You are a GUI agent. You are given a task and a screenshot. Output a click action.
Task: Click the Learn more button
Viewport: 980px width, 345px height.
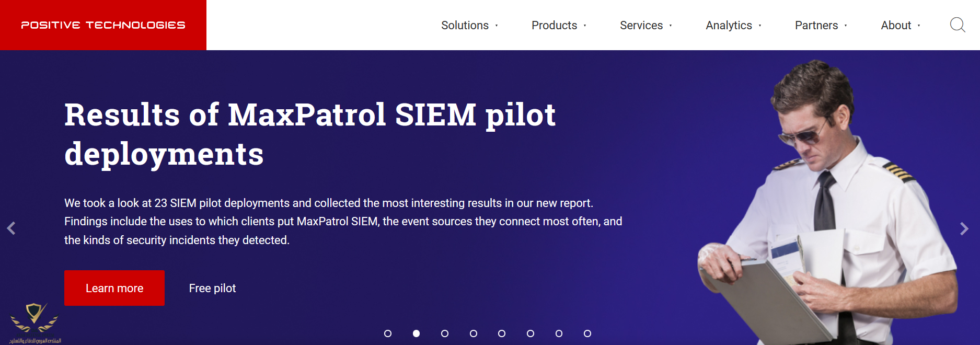tap(114, 288)
